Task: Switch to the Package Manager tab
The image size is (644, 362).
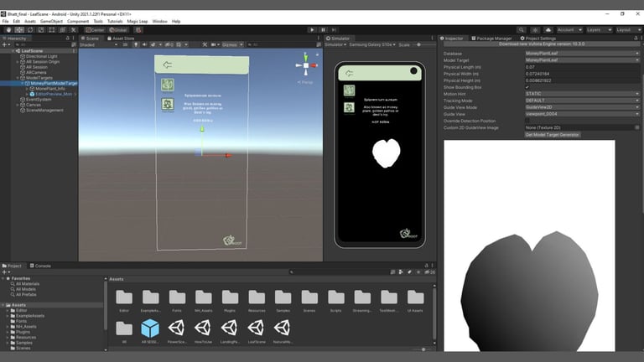Action: [491, 39]
